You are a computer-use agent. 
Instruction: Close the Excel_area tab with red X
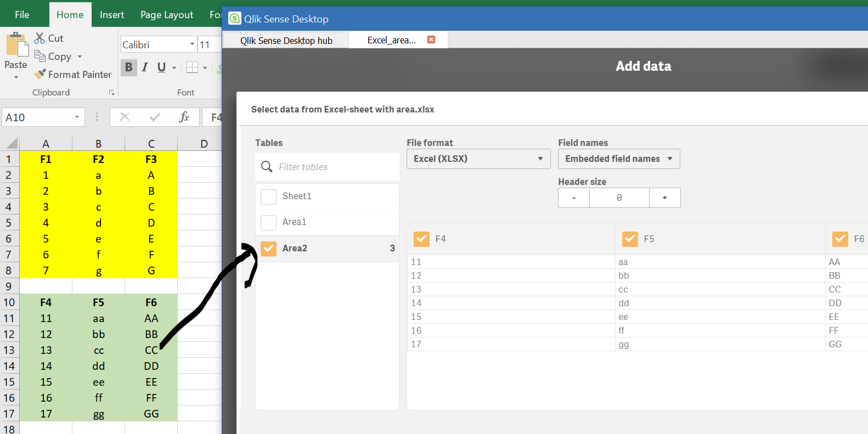coord(431,40)
